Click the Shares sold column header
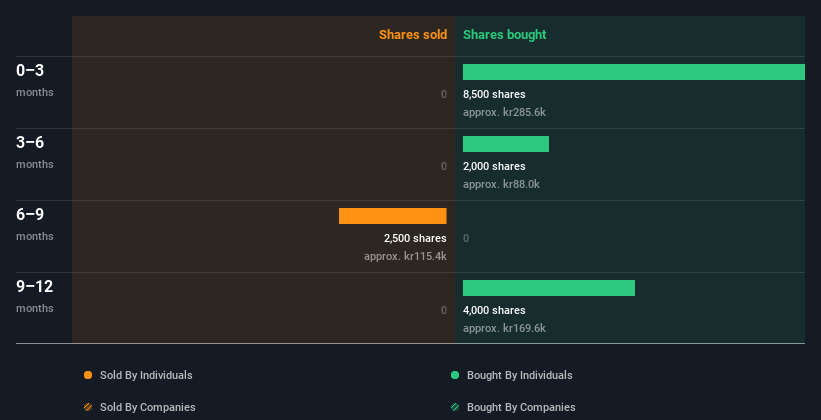 [412, 35]
